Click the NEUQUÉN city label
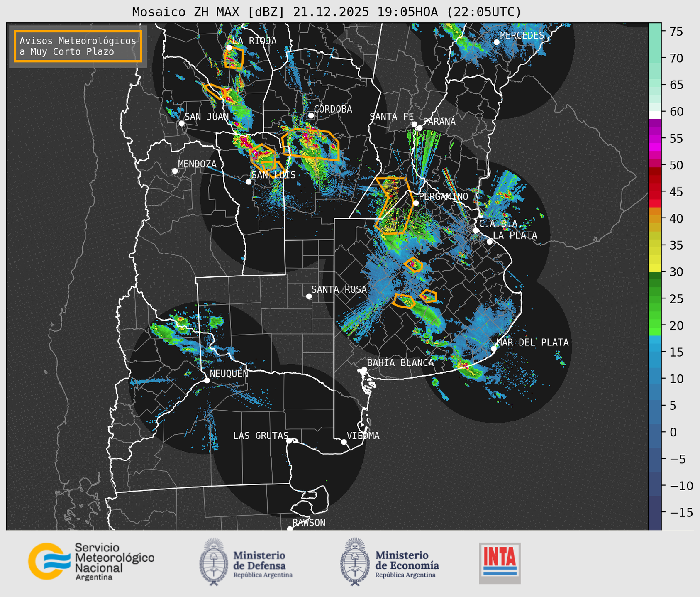 [229, 373]
